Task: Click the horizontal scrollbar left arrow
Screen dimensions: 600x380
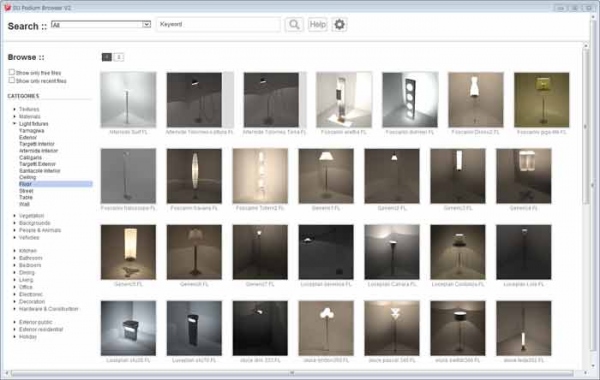Action: coord(6,373)
